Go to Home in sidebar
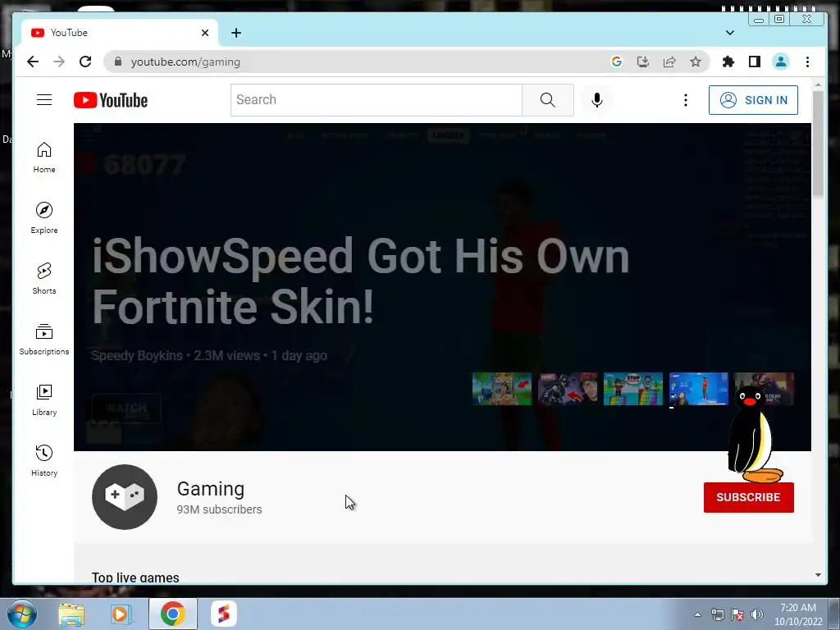This screenshot has width=840, height=630. coord(44,157)
